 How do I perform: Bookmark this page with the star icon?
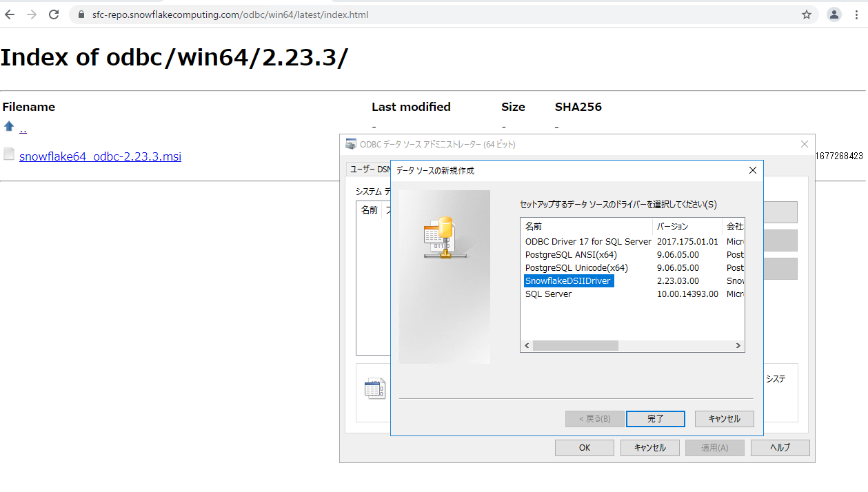tap(807, 14)
